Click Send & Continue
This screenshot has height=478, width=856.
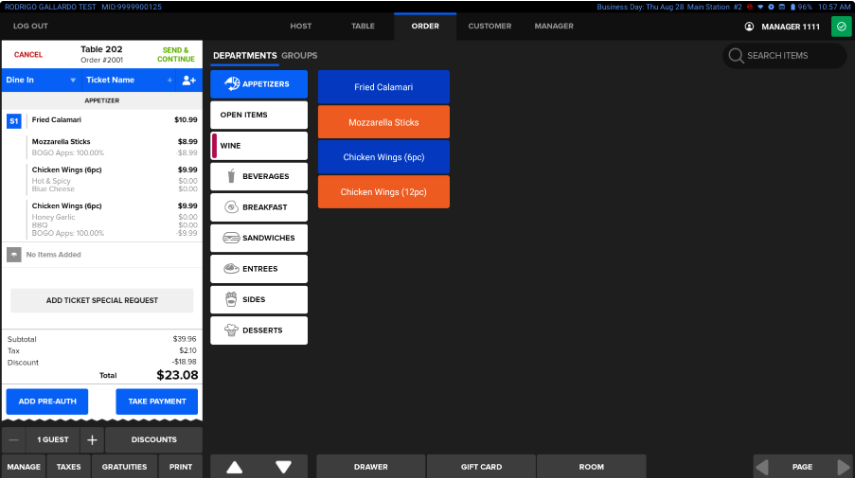click(176, 55)
